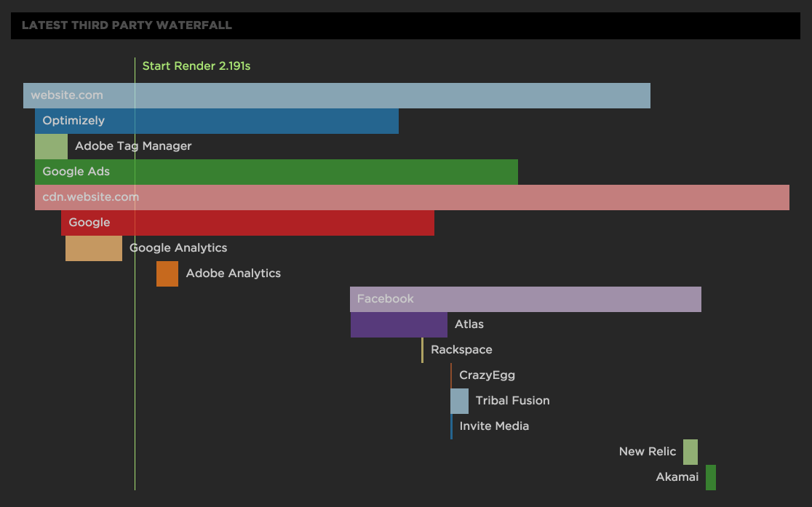Click the CrazyEgg label

pos(487,375)
